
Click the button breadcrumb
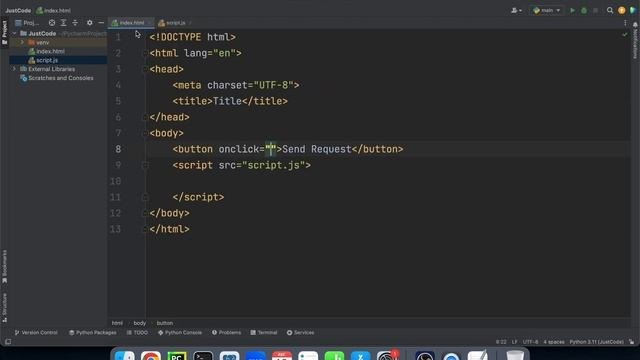point(165,323)
